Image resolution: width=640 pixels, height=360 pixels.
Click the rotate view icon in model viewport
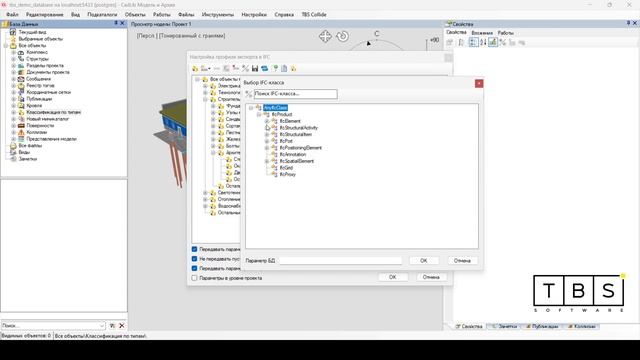pos(342,36)
